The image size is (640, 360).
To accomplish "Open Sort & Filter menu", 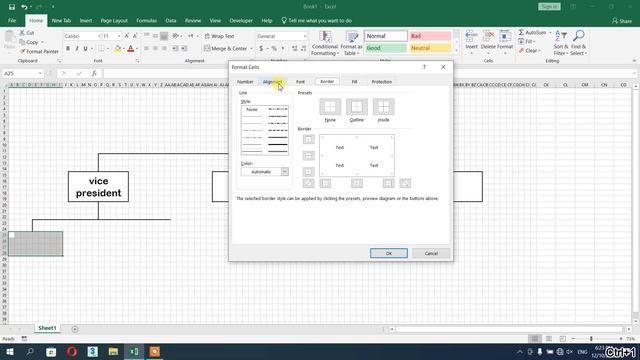I will 561,43.
